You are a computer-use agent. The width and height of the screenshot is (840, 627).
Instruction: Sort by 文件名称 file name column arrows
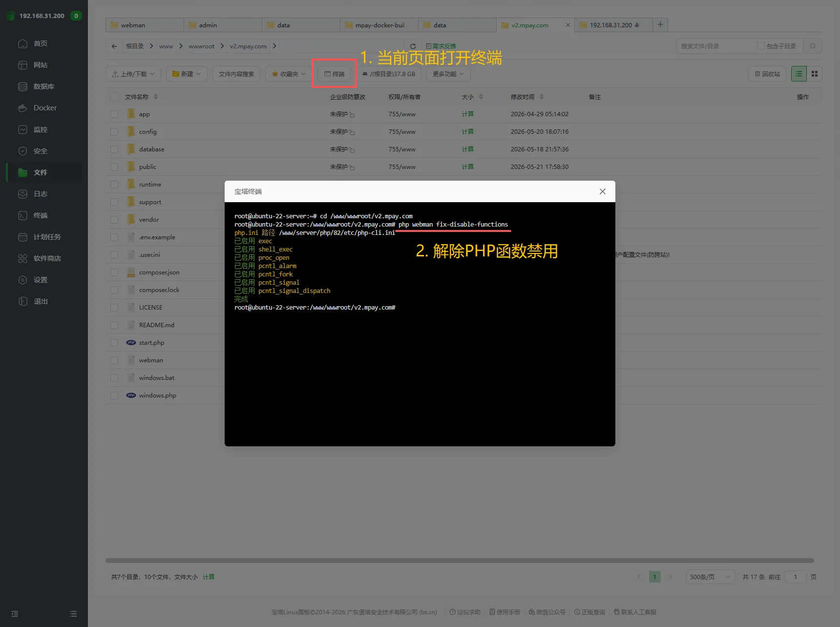[x=156, y=97]
